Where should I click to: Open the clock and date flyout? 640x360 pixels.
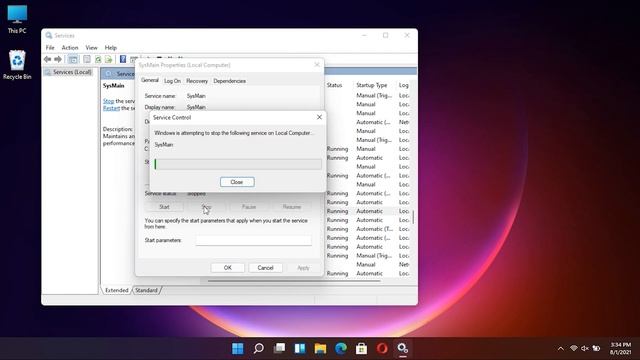[x=620, y=349]
